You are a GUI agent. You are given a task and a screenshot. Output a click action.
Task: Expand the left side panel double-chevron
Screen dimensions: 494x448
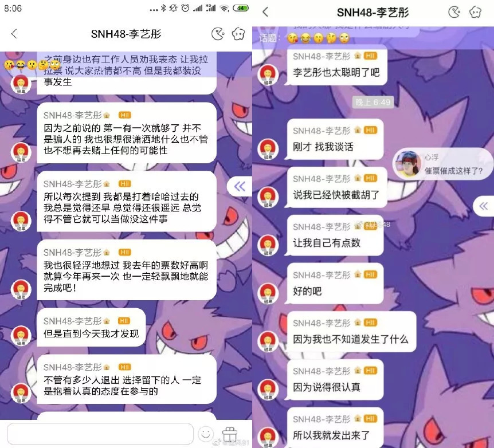pyautogui.click(x=240, y=187)
